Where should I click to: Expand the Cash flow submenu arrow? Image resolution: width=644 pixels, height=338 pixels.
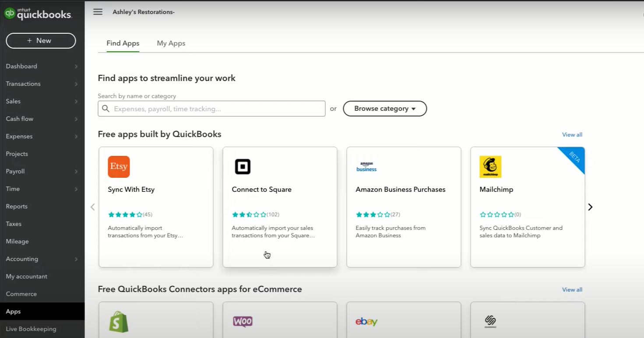pyautogui.click(x=76, y=119)
